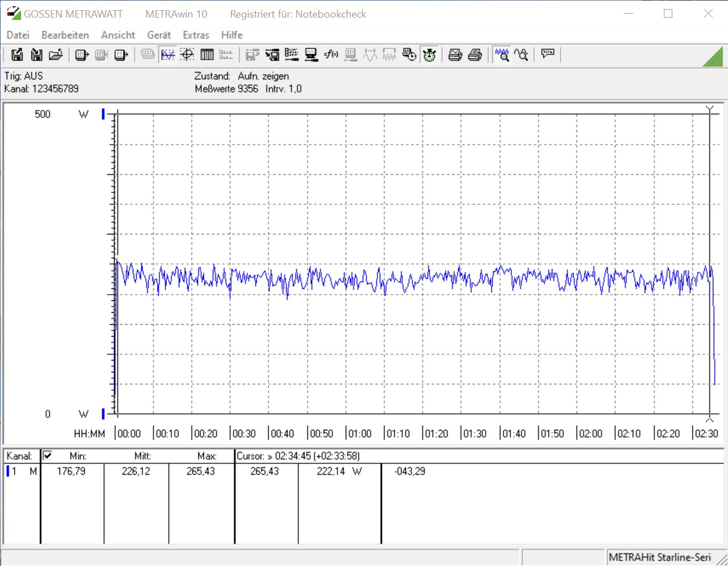Click the cursor marker at top of graph
Image resolution: width=728 pixels, height=566 pixels.
pos(709,109)
